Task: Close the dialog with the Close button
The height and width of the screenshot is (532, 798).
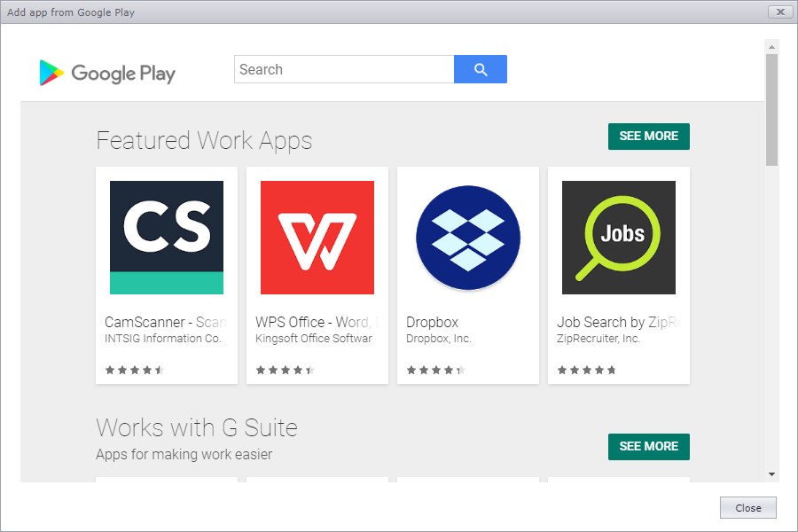Action: pos(748,507)
